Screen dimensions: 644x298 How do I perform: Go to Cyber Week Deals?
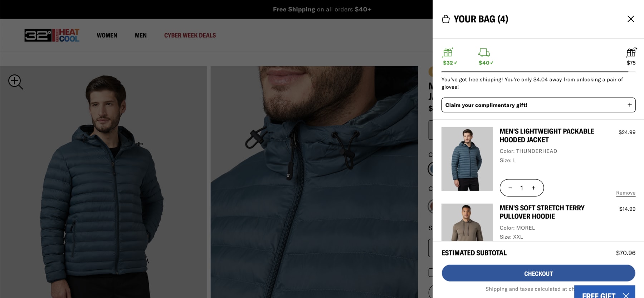coord(190,35)
